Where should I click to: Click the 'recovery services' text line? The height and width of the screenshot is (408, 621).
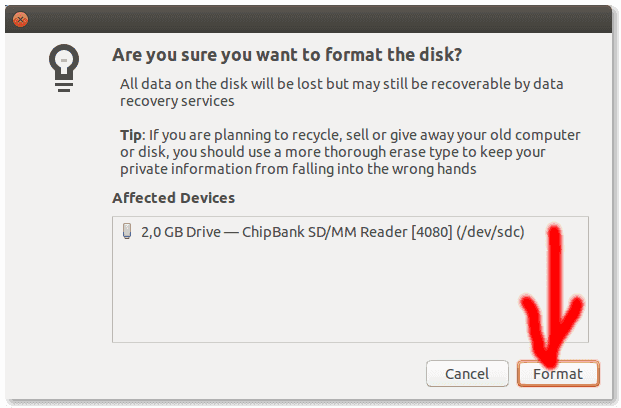[x=177, y=101]
